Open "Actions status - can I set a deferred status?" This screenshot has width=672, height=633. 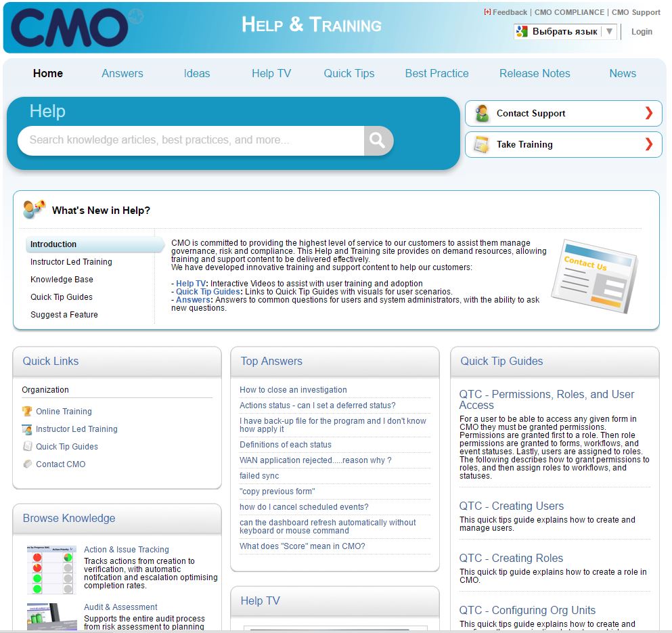pos(317,406)
